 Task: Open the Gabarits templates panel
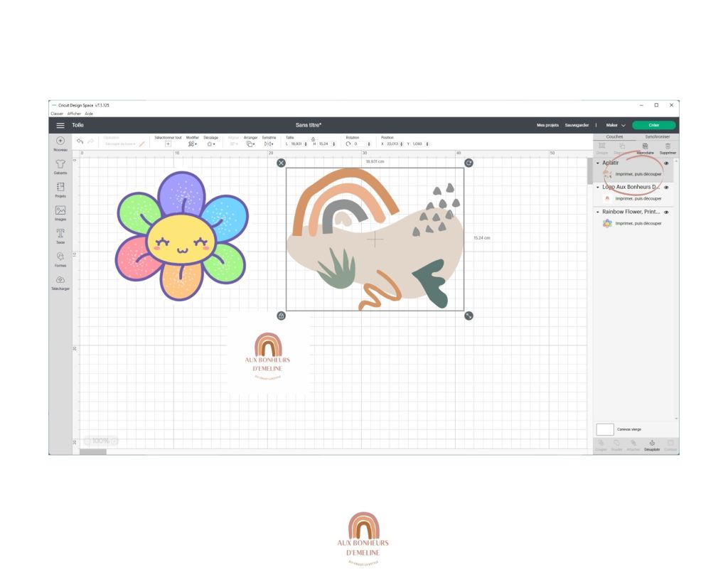coord(60,164)
